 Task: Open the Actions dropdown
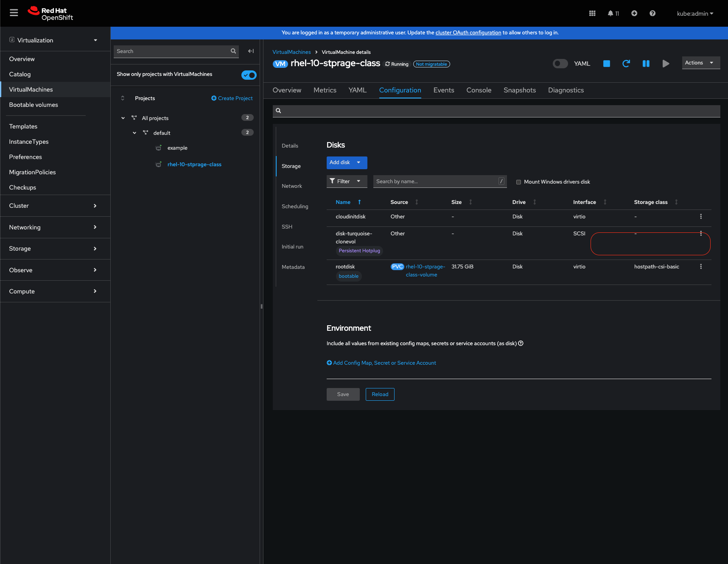point(700,63)
